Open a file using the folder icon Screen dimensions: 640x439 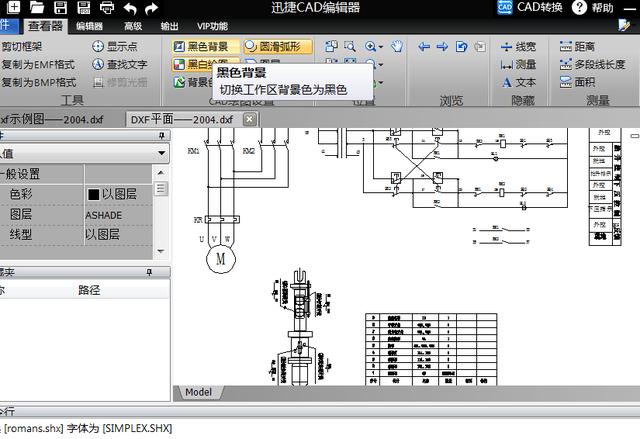37,7
